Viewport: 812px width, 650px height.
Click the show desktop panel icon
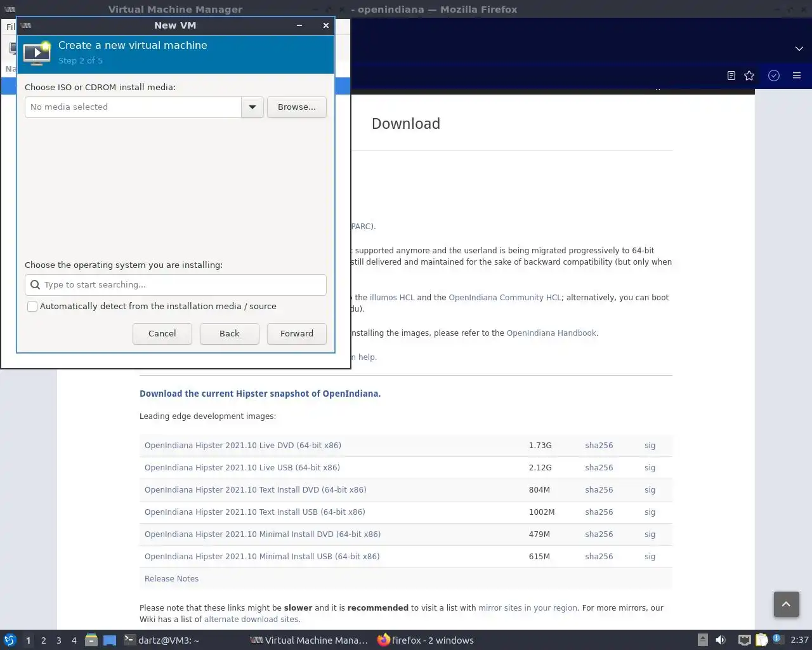(x=110, y=640)
